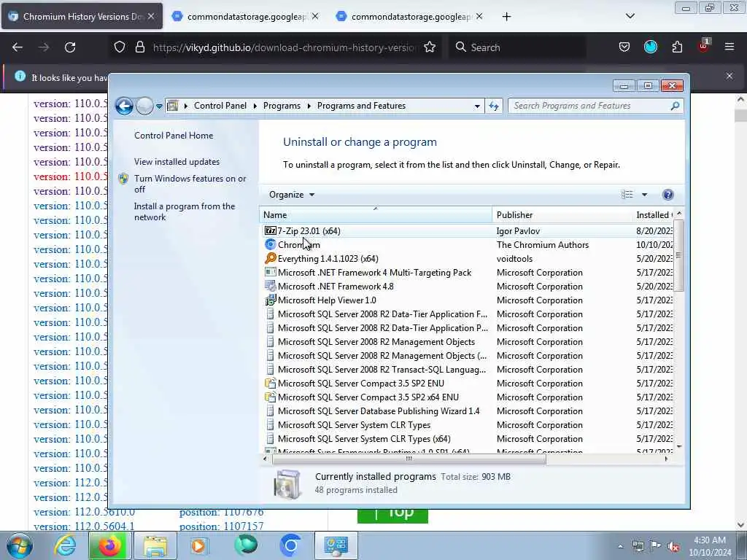
Task: Open Control Panel Home link
Action: pyautogui.click(x=174, y=136)
